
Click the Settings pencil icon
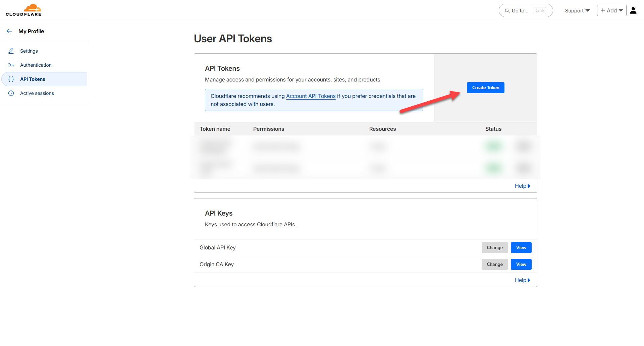(11, 51)
